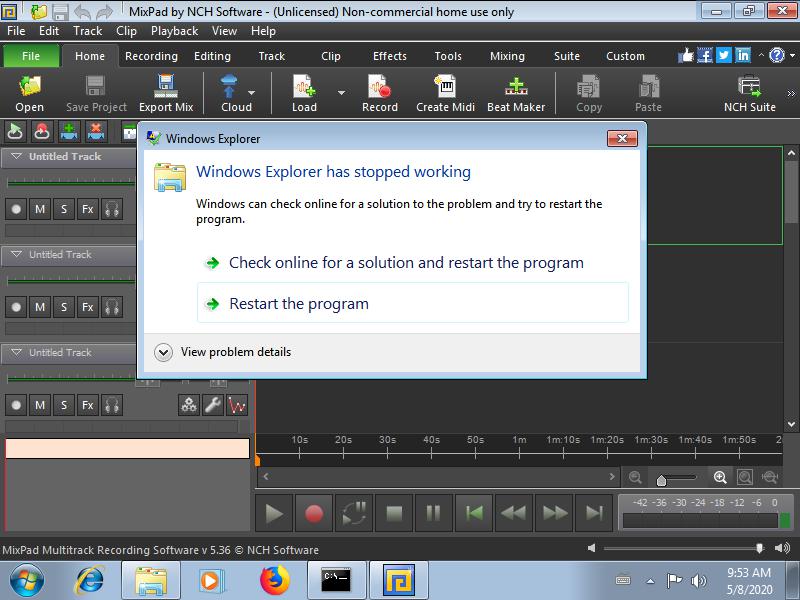
Task: Click the Facebook share icon
Action: click(705, 55)
